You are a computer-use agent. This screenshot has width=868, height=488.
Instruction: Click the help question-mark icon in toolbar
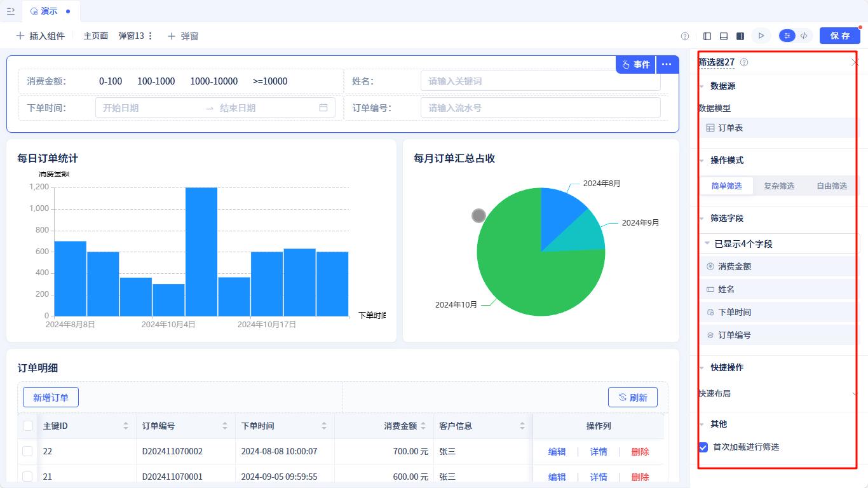684,36
